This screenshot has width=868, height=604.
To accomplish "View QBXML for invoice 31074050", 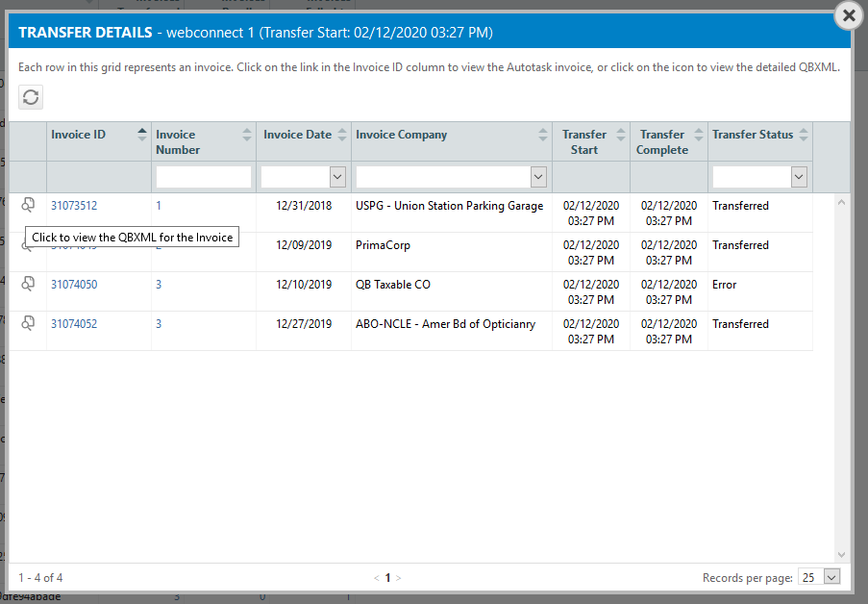I will 28,283.
